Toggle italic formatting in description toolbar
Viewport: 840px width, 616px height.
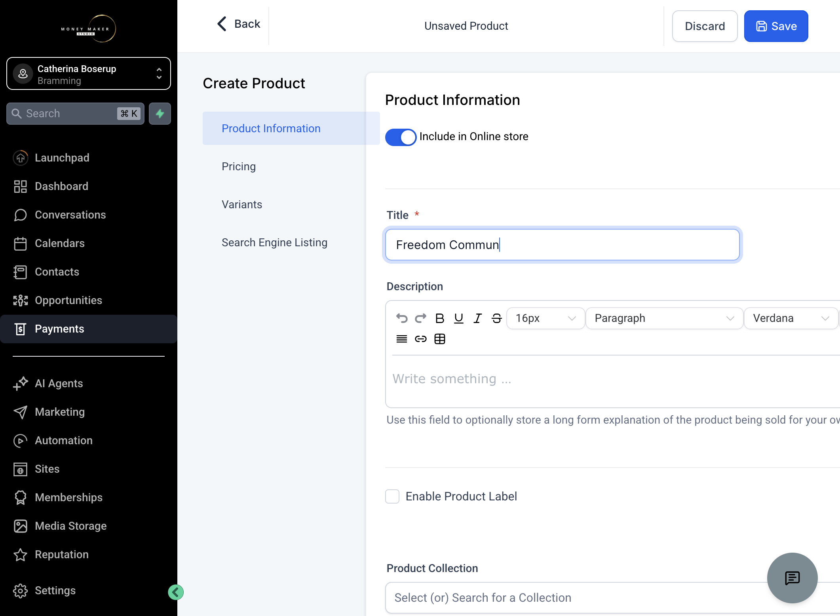pyautogui.click(x=478, y=318)
